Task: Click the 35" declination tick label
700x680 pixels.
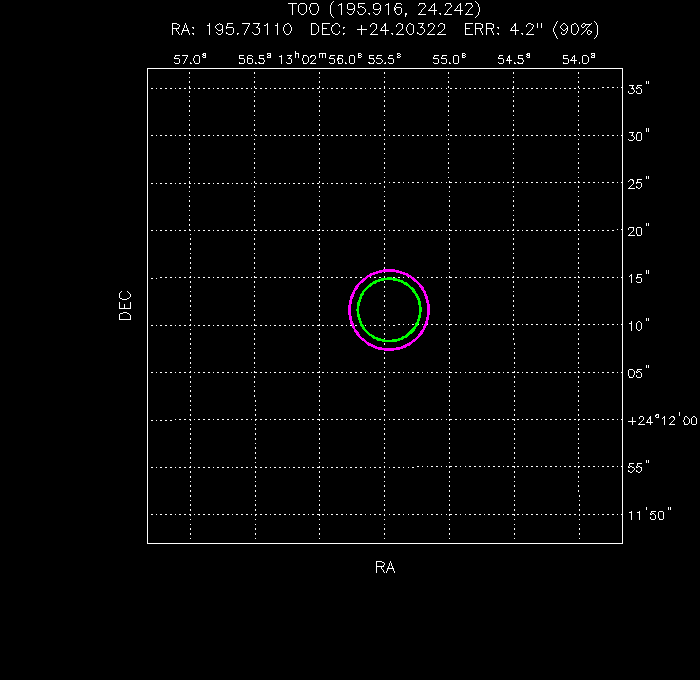Action: [x=640, y=89]
